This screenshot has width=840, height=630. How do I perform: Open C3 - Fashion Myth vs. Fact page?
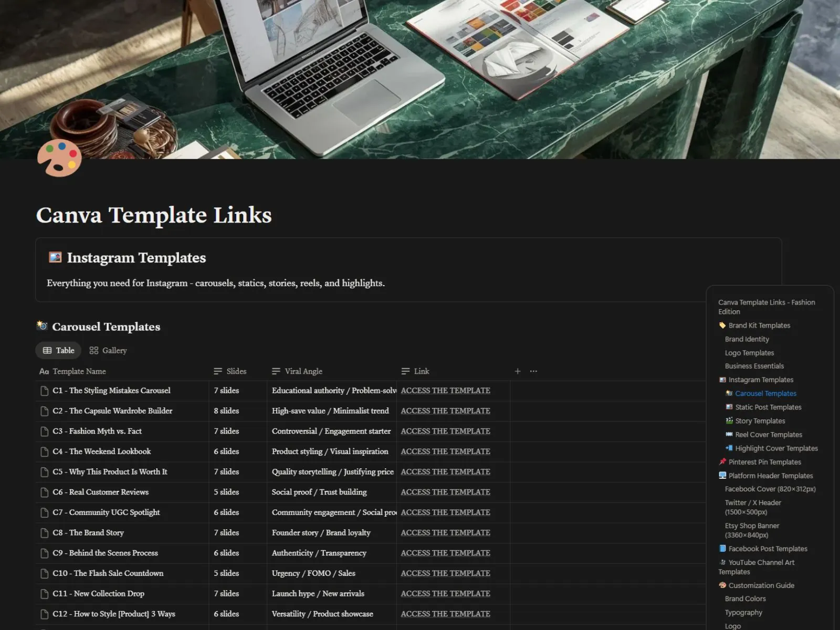pyautogui.click(x=97, y=432)
